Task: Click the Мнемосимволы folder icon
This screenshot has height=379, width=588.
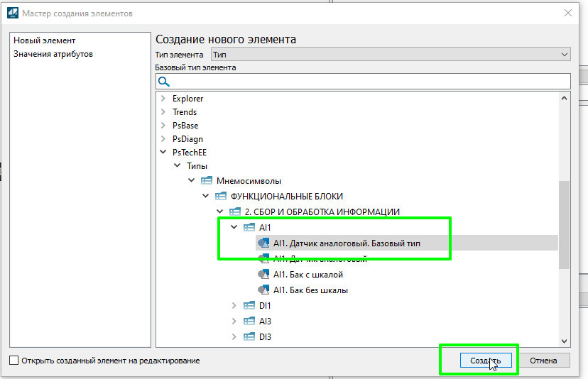Action: click(207, 180)
